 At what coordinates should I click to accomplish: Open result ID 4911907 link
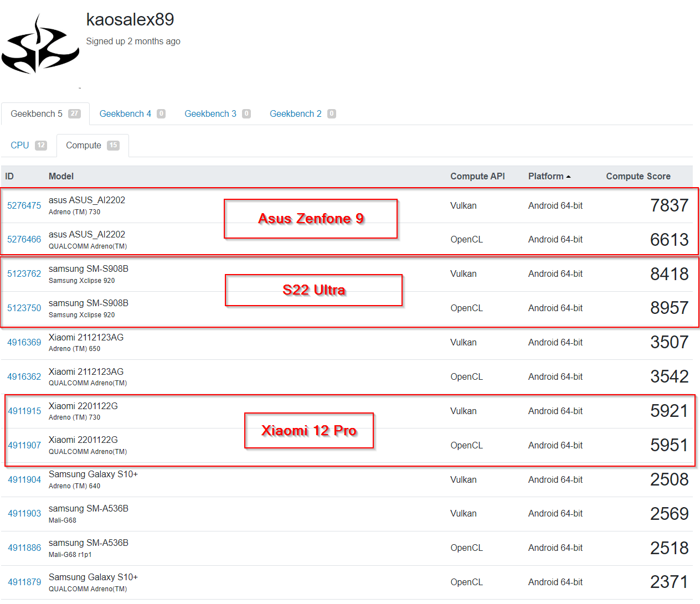[24, 445]
